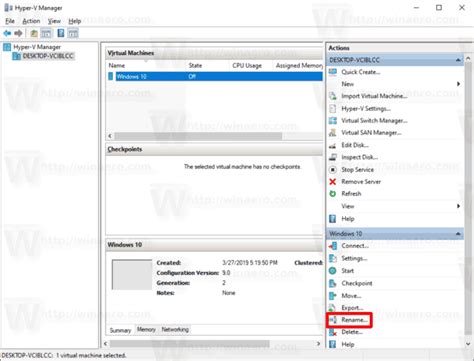Click right arrow of bottom details scrollbar

tap(318, 344)
